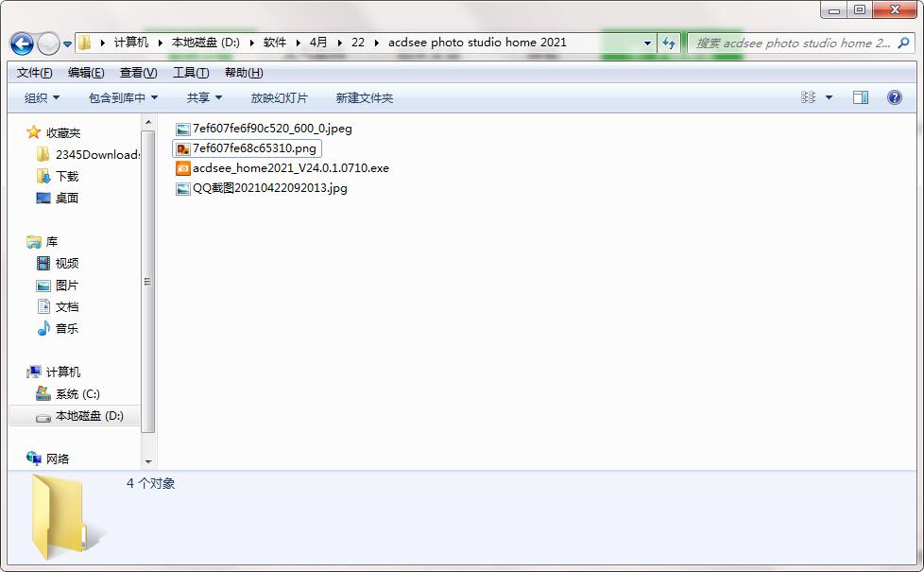Click the navigation pane scroll up arrow
This screenshot has width=924, height=572.
(148, 122)
